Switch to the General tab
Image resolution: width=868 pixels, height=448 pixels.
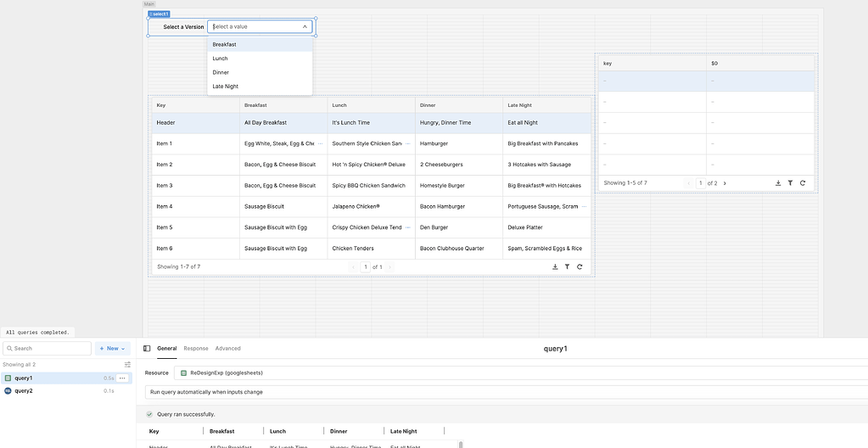click(166, 349)
